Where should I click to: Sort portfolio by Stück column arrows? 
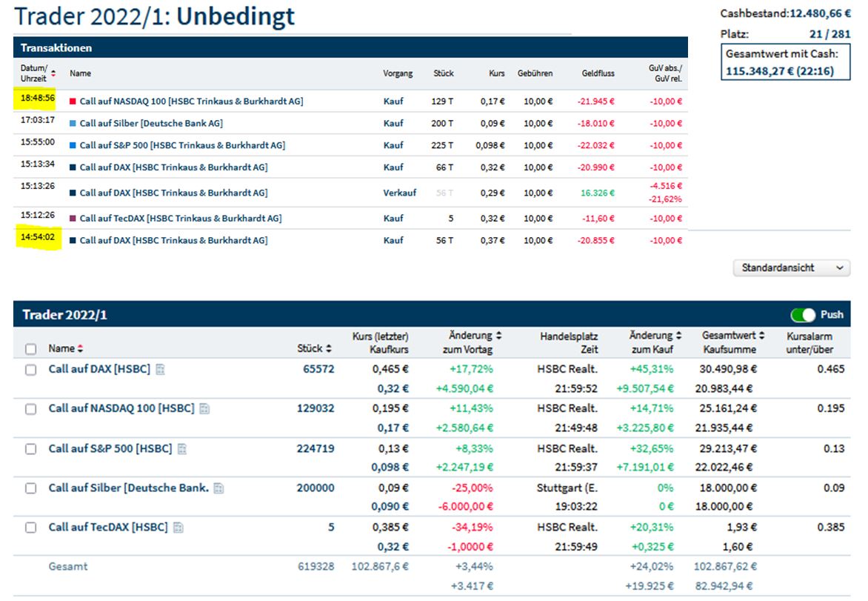coord(329,348)
